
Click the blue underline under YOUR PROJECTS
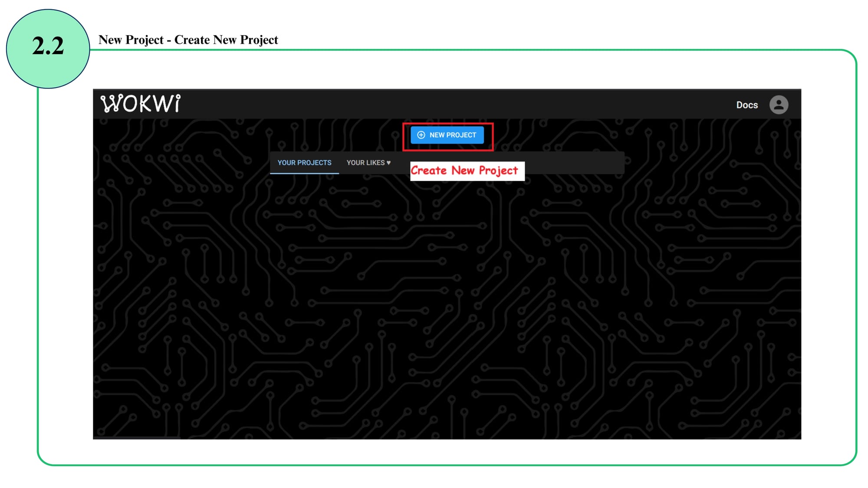coord(304,173)
